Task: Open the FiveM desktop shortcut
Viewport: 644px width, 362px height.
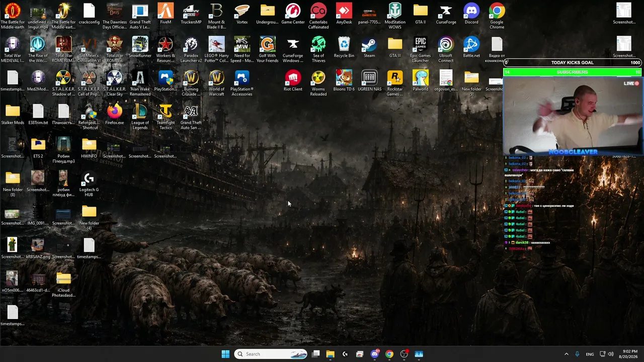Action: click(166, 14)
